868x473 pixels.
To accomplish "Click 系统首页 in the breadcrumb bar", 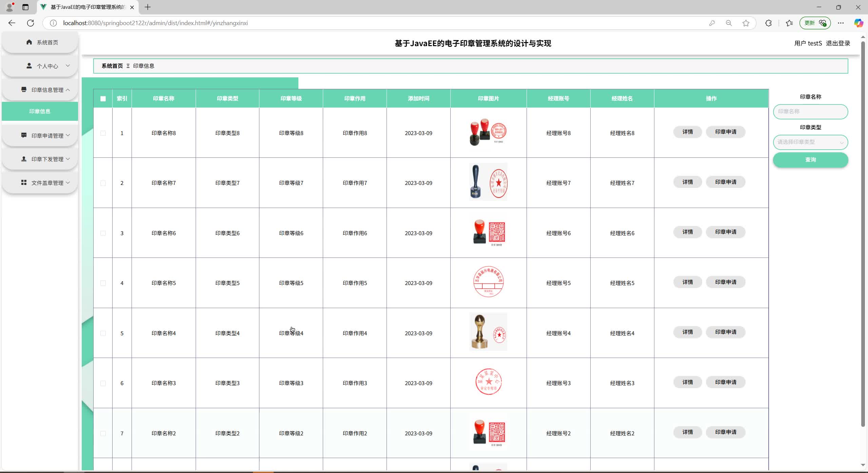I will coord(112,66).
